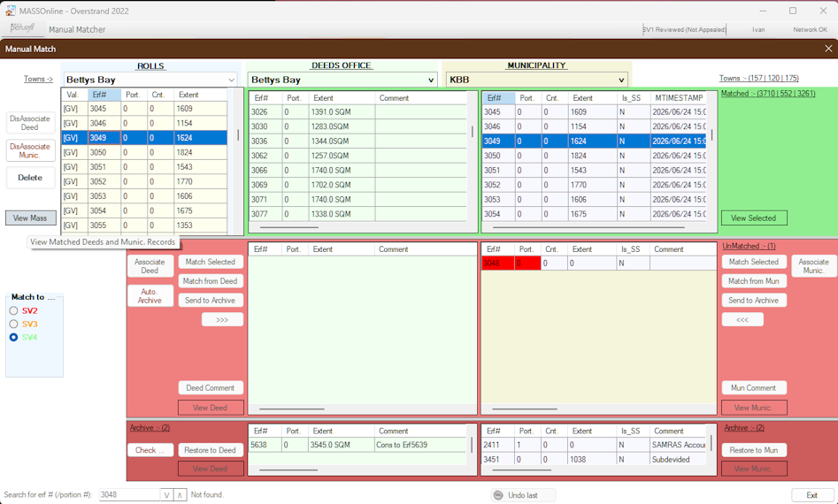The image size is (838, 504).
Task: Open the Rolls town dropdown Bettys Bay
Action: coord(150,80)
